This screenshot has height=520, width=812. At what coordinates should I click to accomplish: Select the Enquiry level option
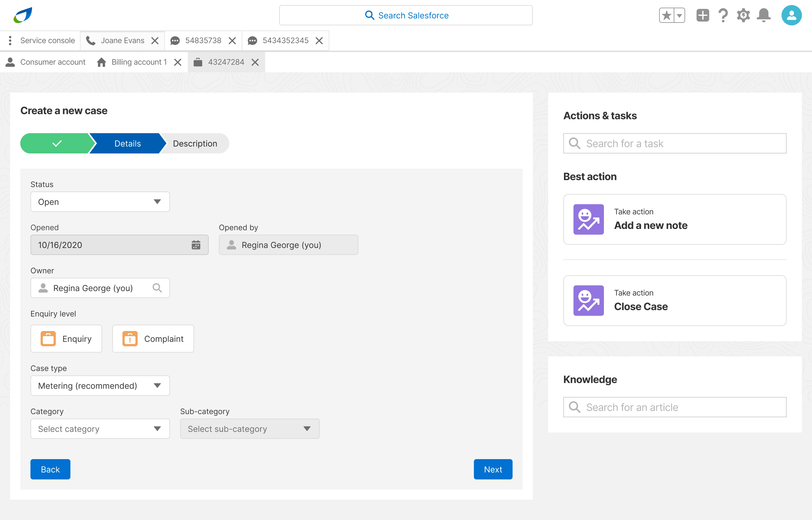[66, 339]
